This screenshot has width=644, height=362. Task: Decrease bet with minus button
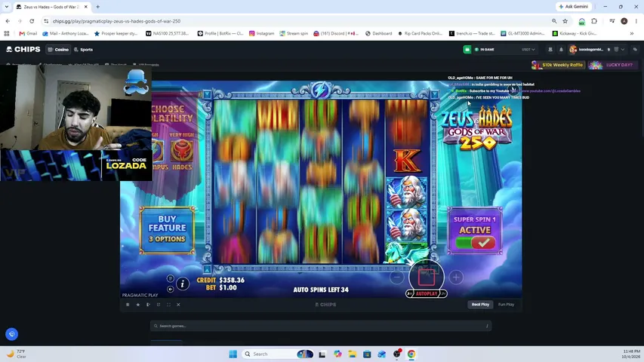pyautogui.click(x=397, y=278)
